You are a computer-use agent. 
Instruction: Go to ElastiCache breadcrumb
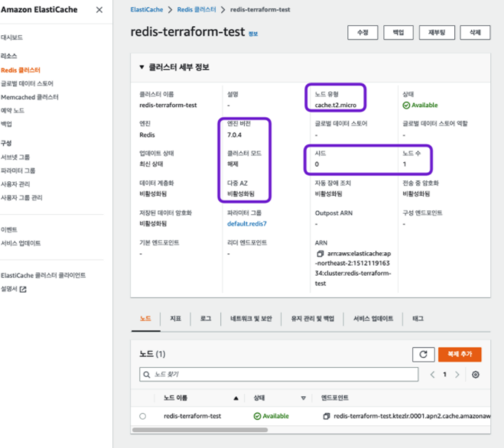[147, 10]
